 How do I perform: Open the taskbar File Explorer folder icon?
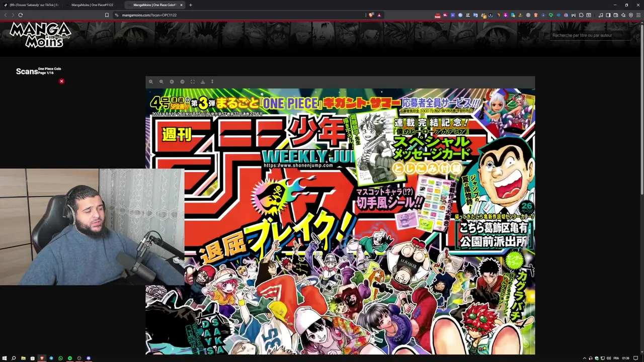[x=23, y=358]
